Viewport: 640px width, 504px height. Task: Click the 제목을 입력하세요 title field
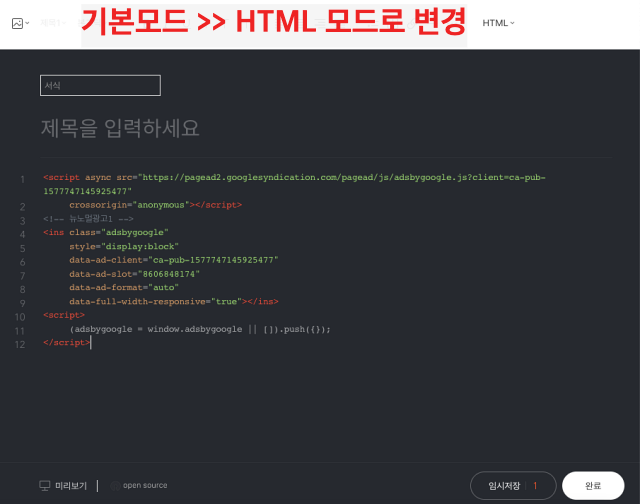120,128
